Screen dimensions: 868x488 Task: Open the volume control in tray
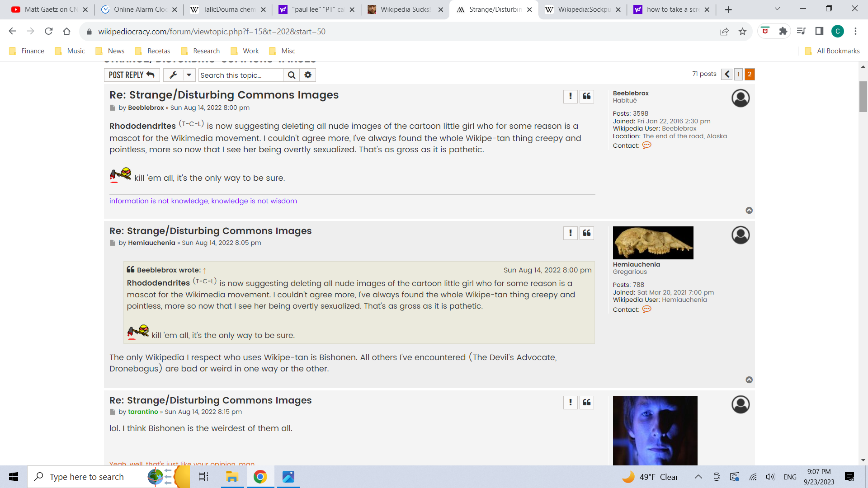[770, 477]
